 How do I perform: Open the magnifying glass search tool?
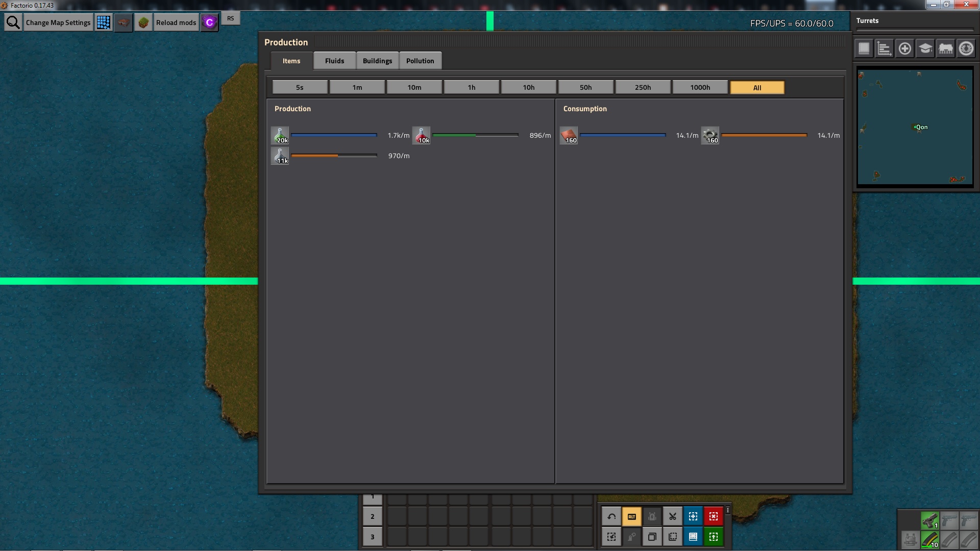13,22
